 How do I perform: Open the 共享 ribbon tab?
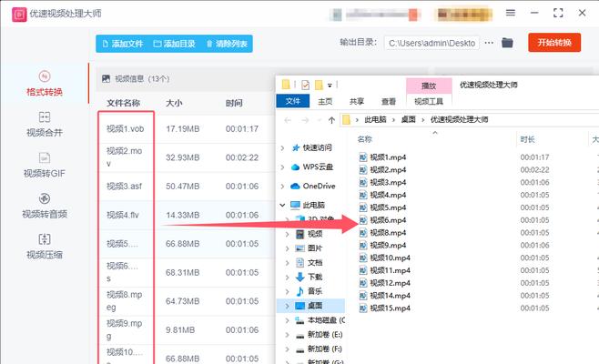click(357, 101)
